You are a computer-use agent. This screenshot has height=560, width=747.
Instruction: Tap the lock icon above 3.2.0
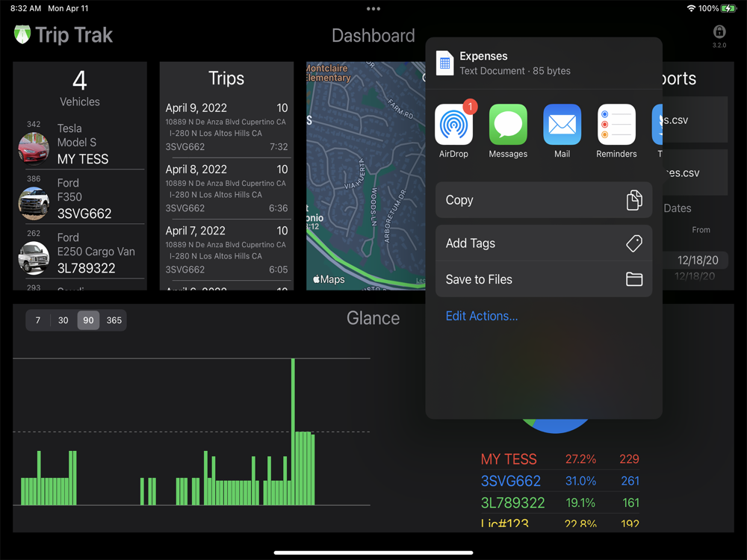pyautogui.click(x=719, y=31)
